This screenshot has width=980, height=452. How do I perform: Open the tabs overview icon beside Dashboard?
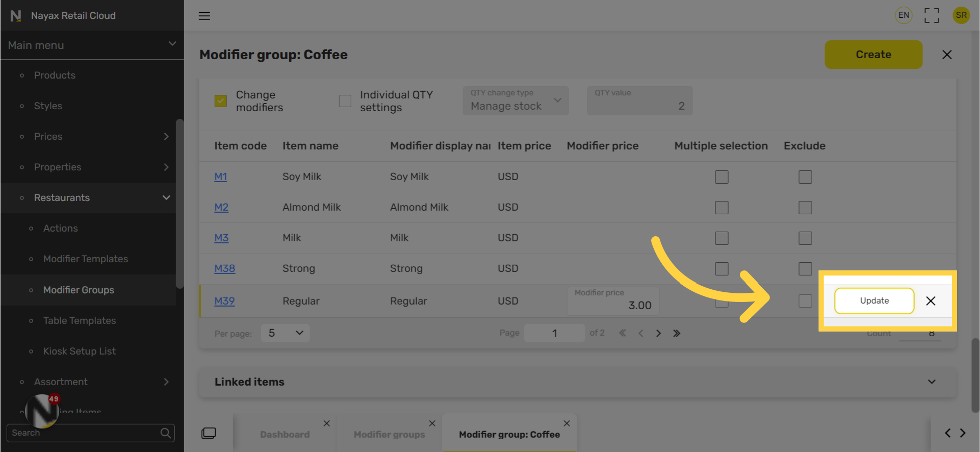[209, 433]
